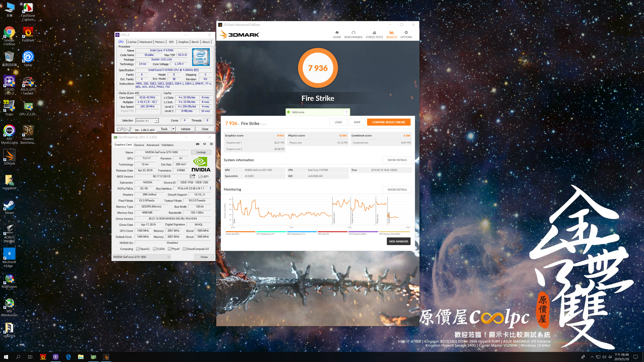This screenshot has height=362, width=644.
Task: Click CPU-Z Validate button
Action: point(185,129)
